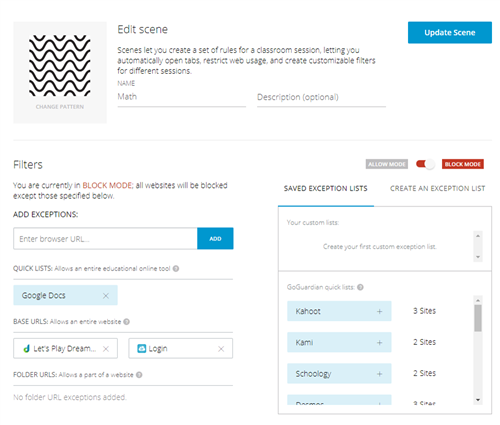
Task: Click the ADD exception button
Action: (x=215, y=239)
